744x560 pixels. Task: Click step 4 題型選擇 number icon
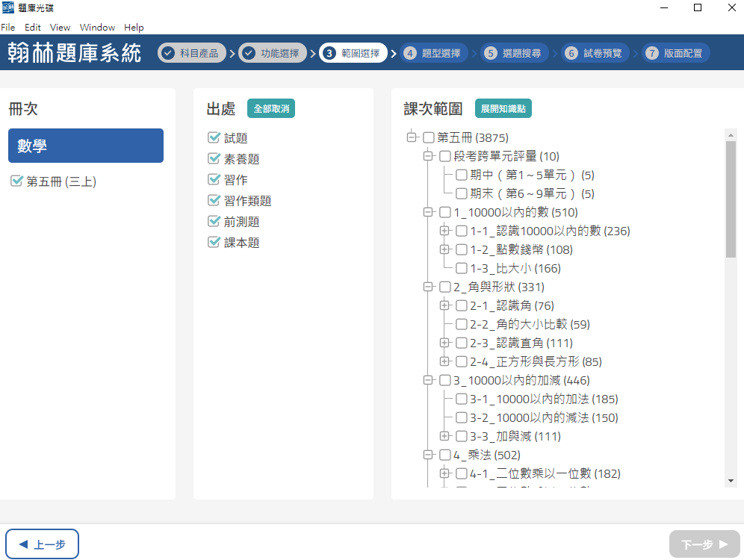409,53
